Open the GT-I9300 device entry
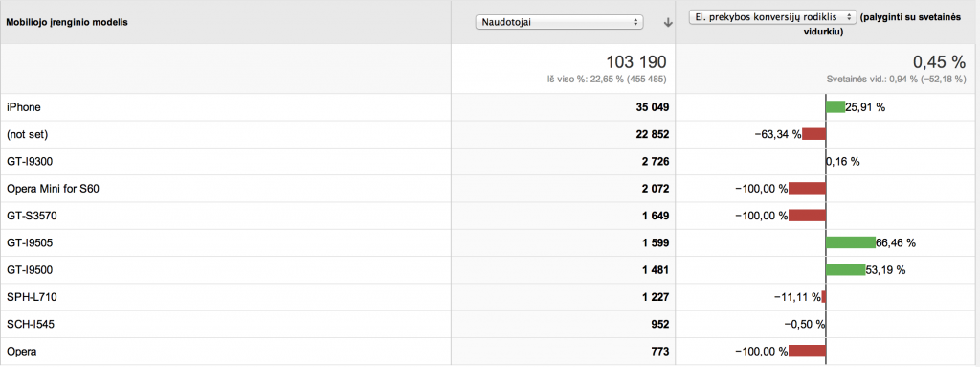980x367 pixels. [x=30, y=162]
